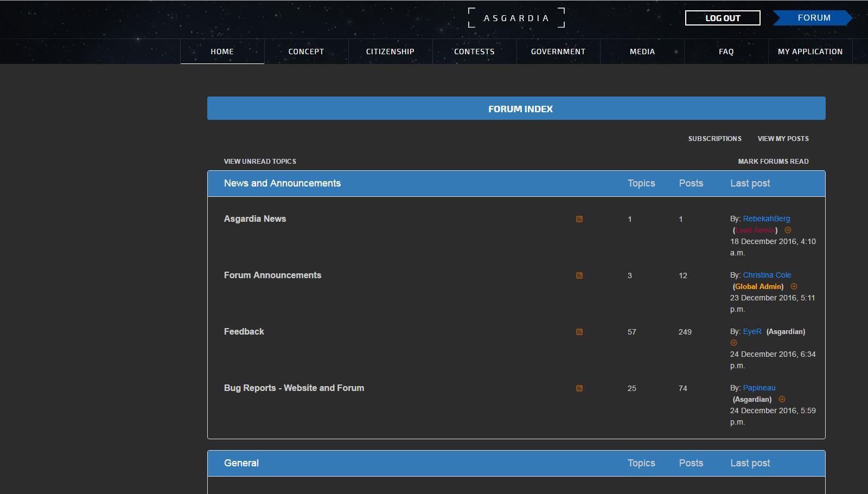Open the Government menu item

tap(558, 52)
